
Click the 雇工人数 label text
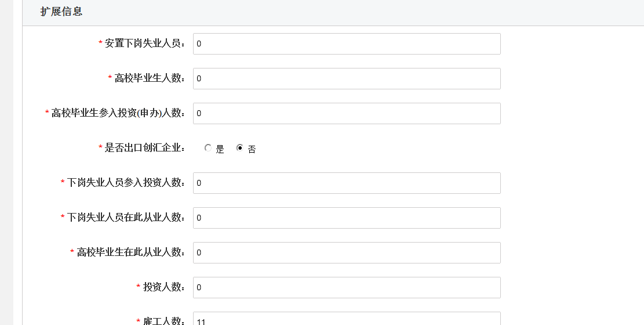164,321
